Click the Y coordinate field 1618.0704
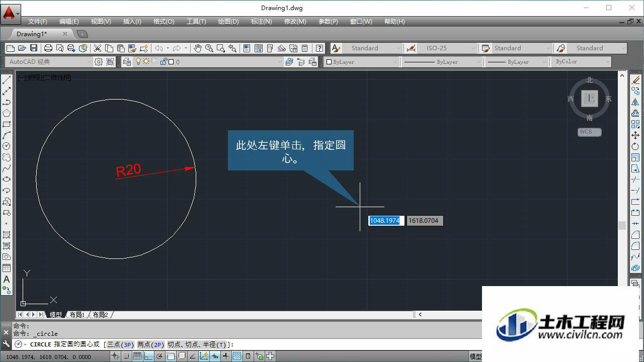 (425, 221)
